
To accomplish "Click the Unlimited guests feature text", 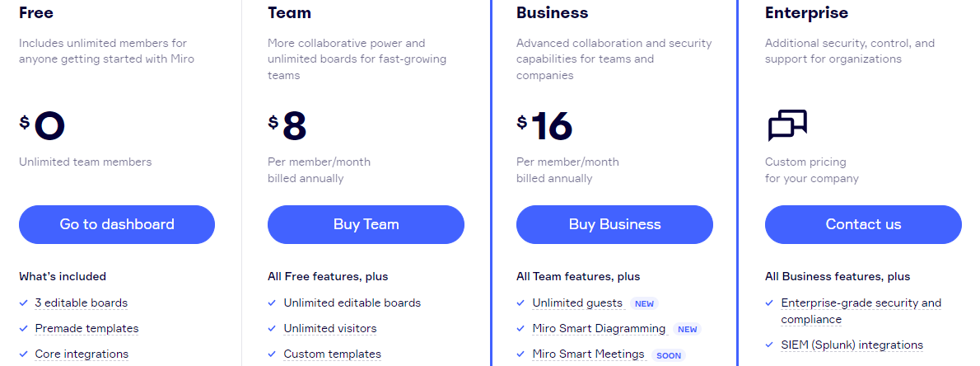I will tap(577, 303).
